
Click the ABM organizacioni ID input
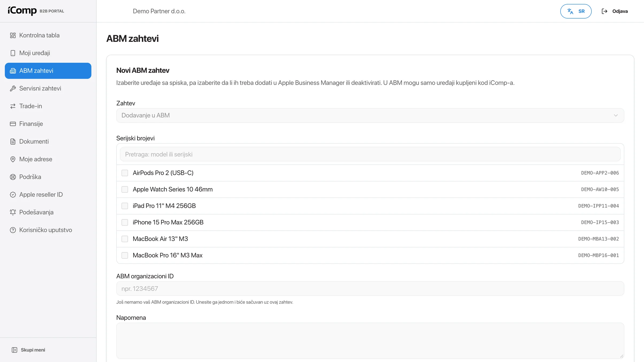point(370,289)
